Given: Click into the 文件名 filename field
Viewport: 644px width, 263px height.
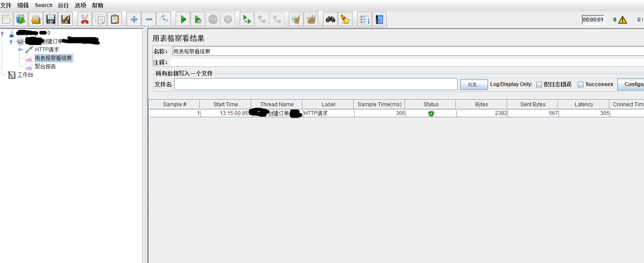Looking at the screenshot, I should click(316, 84).
